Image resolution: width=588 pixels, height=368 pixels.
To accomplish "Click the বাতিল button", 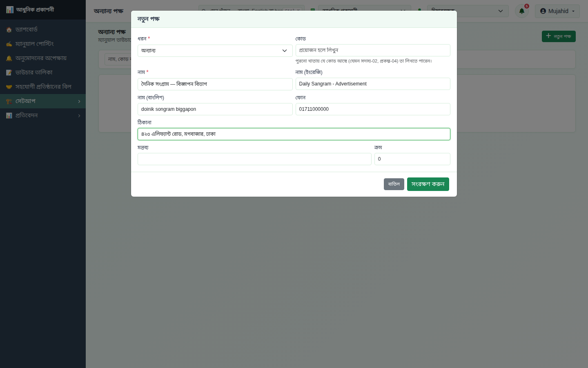I will [x=394, y=184].
